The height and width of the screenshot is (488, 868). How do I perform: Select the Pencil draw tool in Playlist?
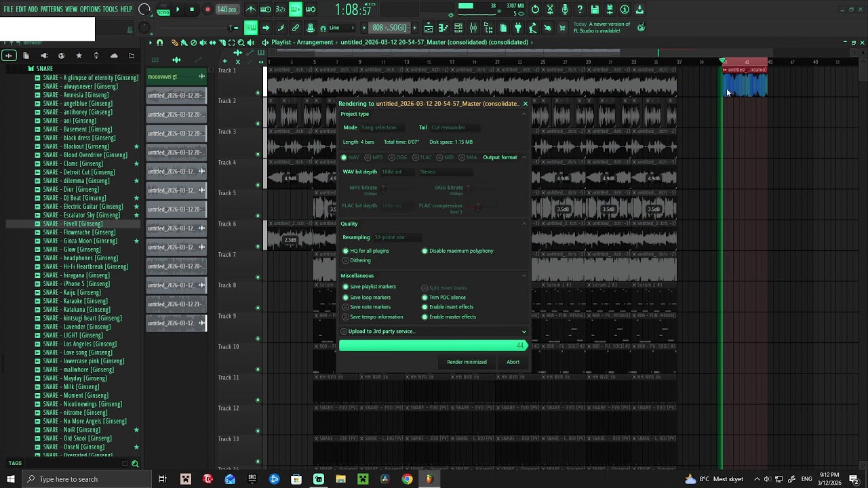(175, 43)
